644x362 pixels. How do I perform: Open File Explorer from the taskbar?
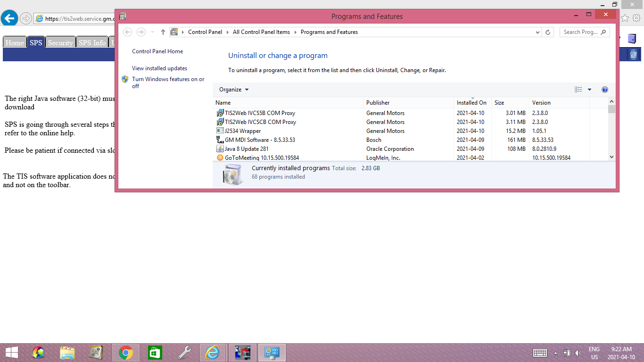point(67,353)
